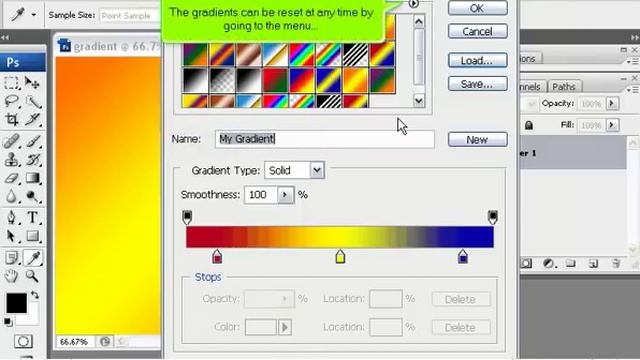
Task: Reset to default black and white colors
Action: click(8, 322)
